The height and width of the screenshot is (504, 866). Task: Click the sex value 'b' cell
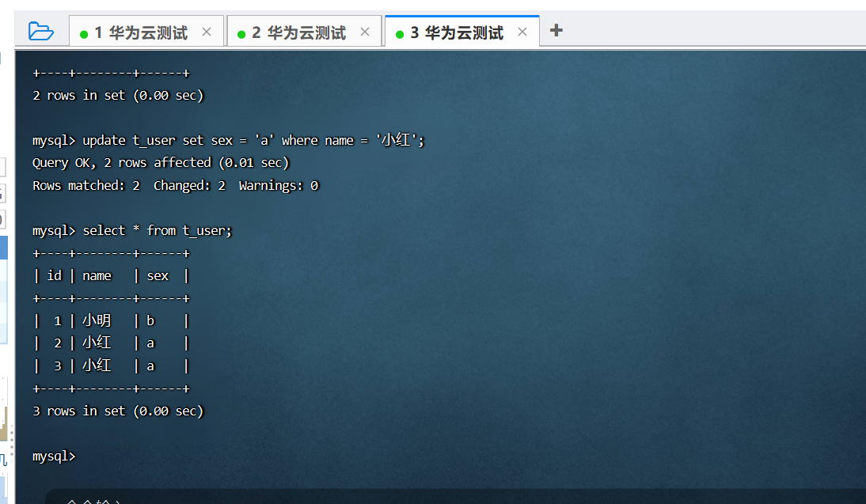pos(150,320)
